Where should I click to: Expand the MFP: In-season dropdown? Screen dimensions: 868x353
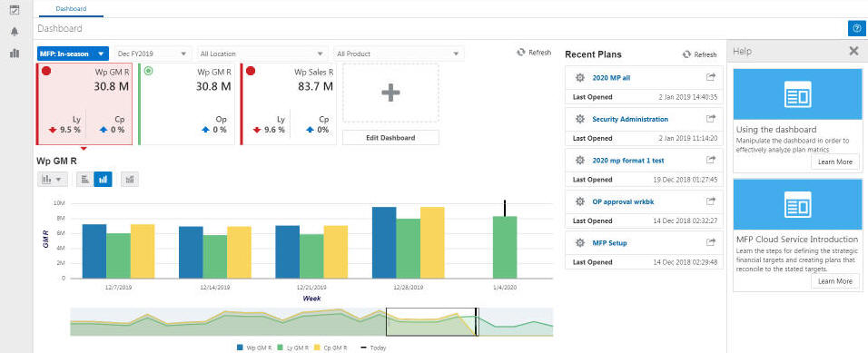[x=73, y=54]
